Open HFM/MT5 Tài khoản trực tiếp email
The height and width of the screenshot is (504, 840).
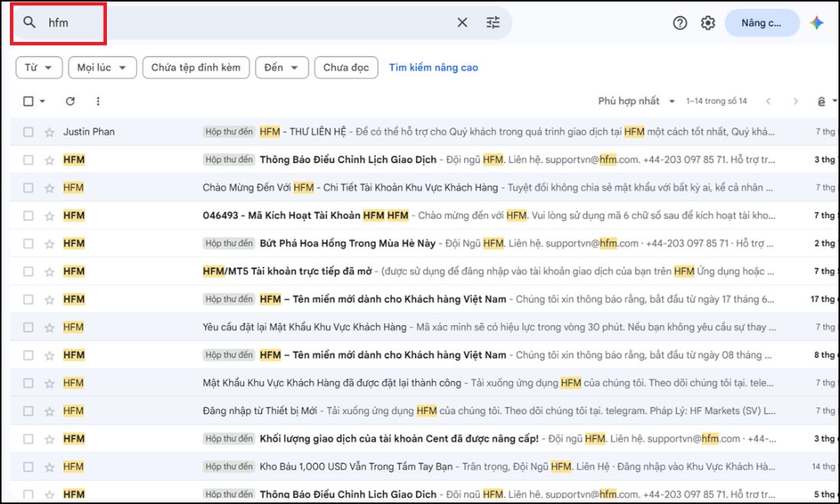(x=423, y=271)
